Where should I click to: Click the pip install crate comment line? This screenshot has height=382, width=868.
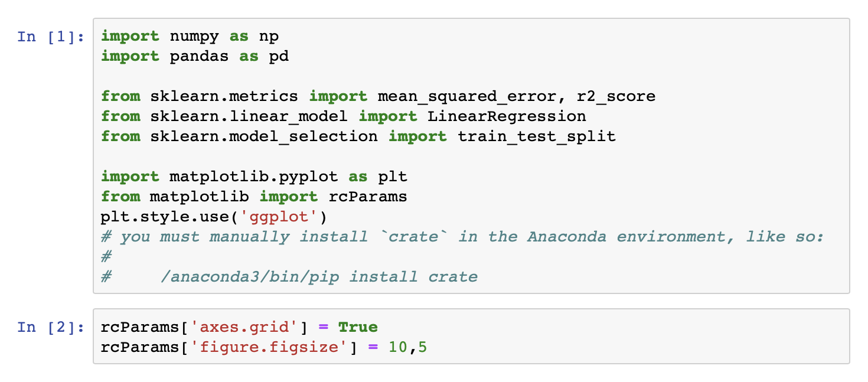pos(319,277)
